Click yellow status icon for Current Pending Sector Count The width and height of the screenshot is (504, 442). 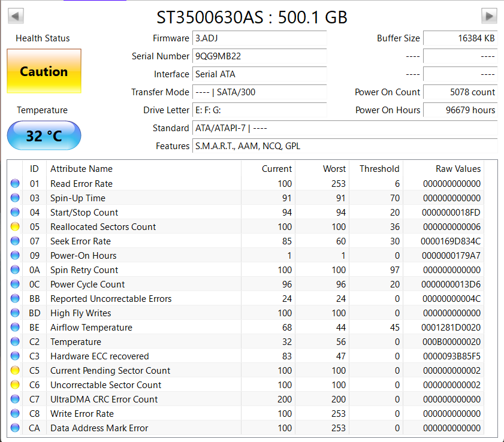15,371
